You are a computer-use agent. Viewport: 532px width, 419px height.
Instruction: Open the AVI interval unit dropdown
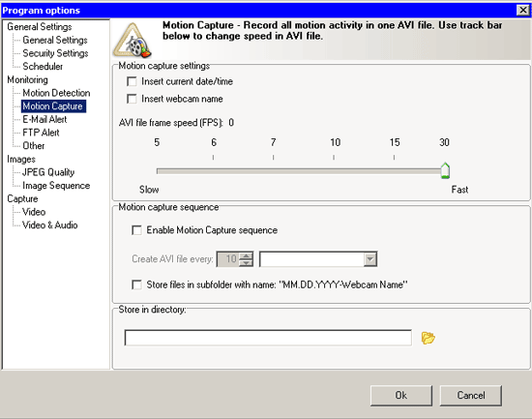pyautogui.click(x=369, y=259)
